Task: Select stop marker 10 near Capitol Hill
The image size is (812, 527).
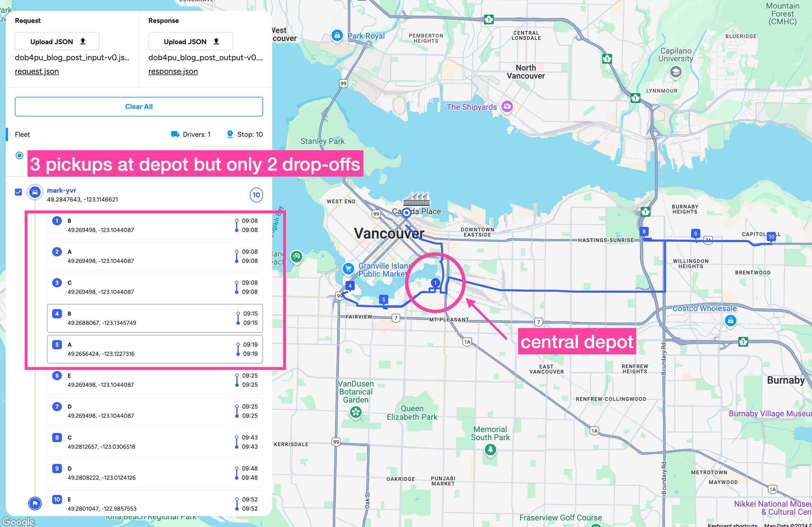Action: tap(771, 237)
